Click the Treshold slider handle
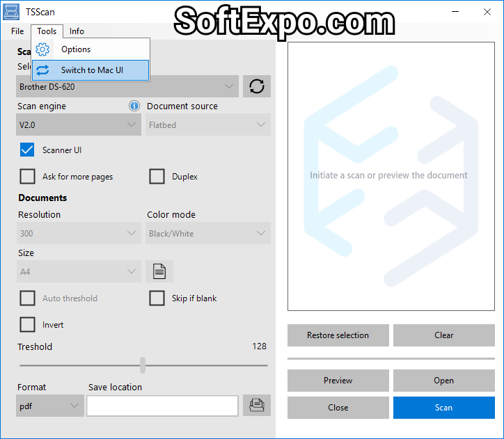Image resolution: width=504 pixels, height=439 pixels. point(143,365)
